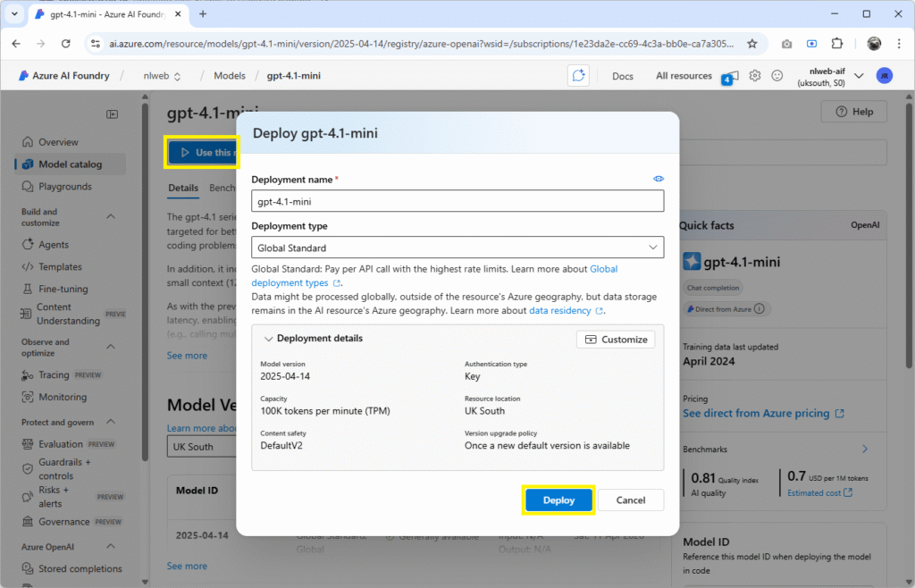Screen dimensions: 915x588
Task: Click the Deploy button
Action: point(558,500)
